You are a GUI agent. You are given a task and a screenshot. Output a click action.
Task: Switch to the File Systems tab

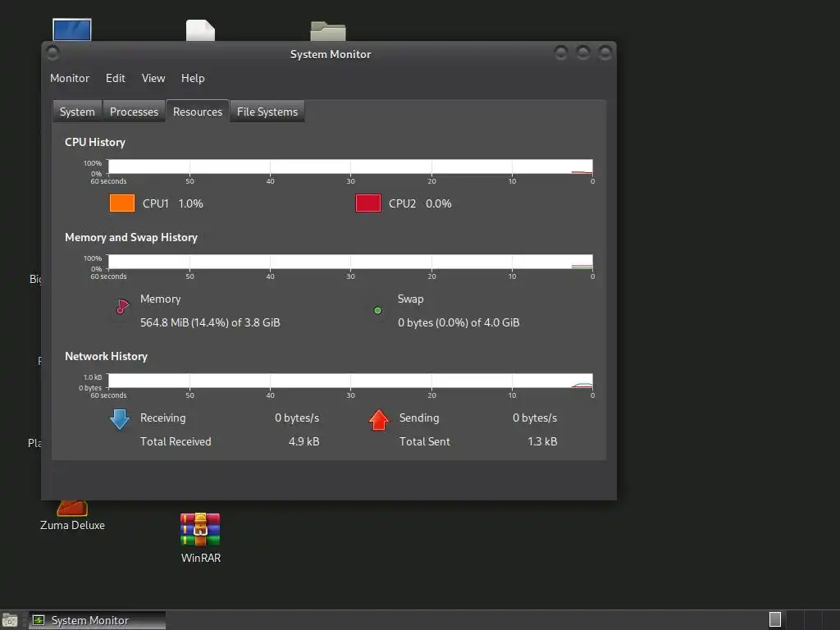(x=267, y=112)
